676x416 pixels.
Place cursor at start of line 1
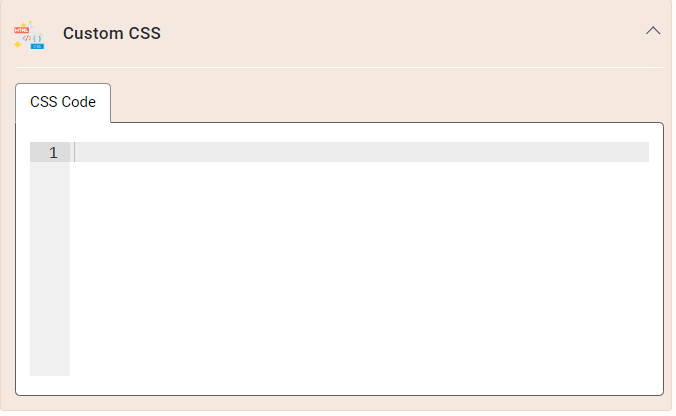pyautogui.click(x=75, y=152)
